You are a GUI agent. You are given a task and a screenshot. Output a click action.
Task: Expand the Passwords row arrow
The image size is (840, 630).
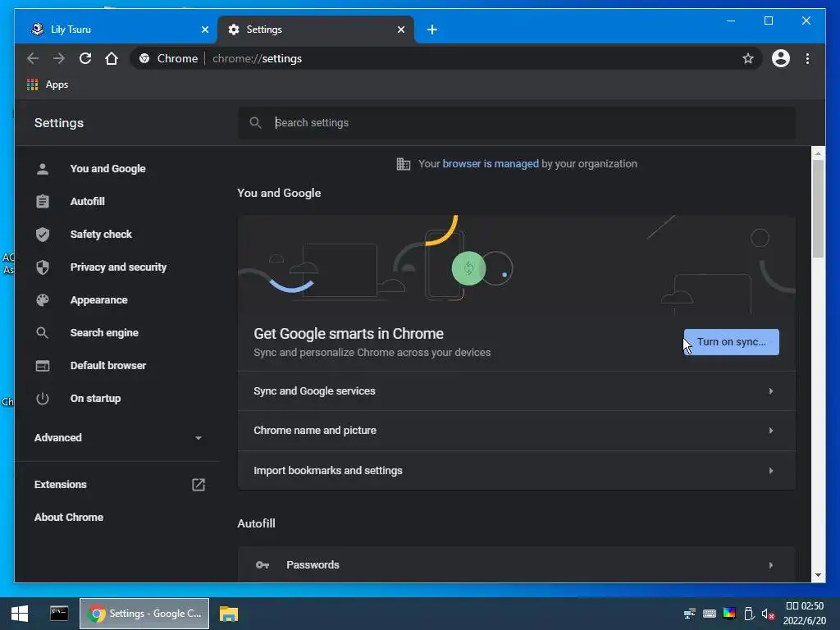pos(771,564)
